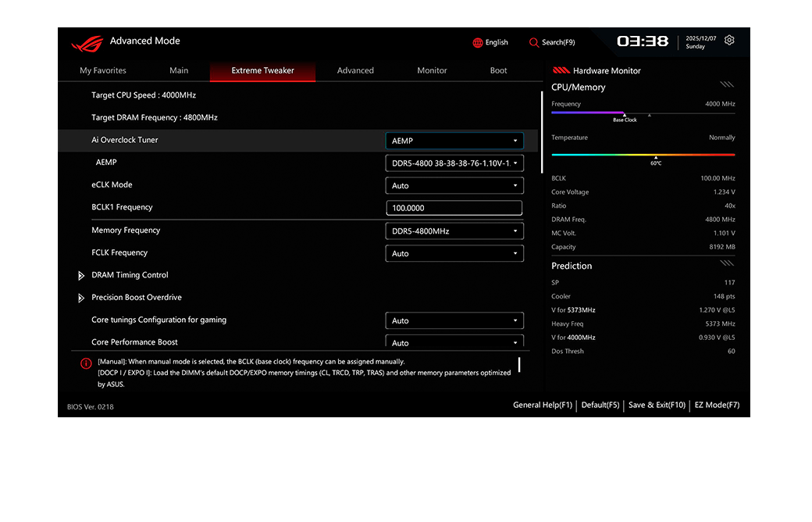Image resolution: width=812 pixels, height=522 pixels.
Task: Click the red info icon in help area
Action: coord(86,363)
